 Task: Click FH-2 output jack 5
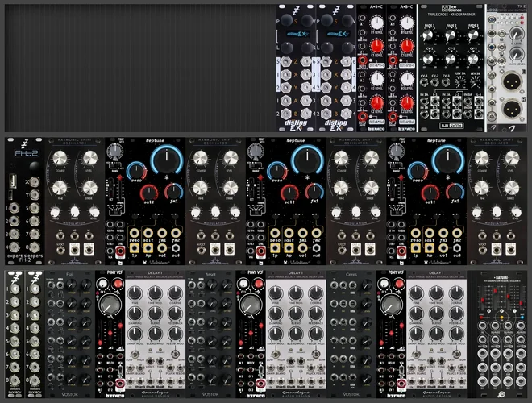(34, 208)
